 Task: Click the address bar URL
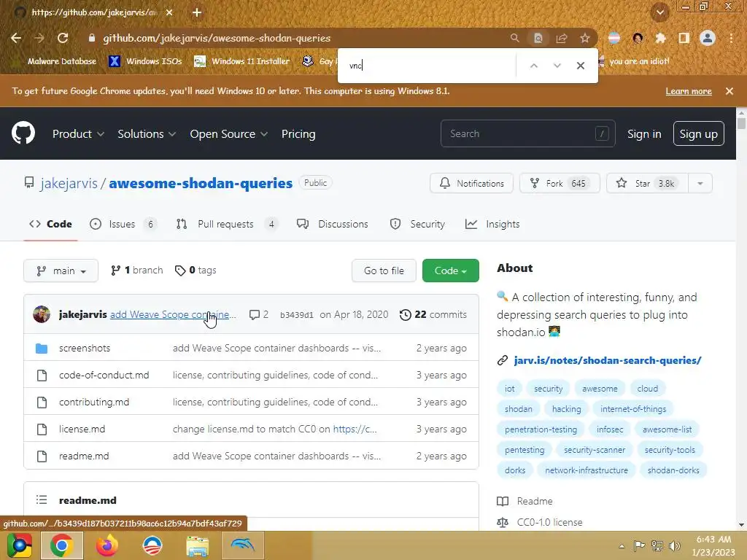coord(217,38)
